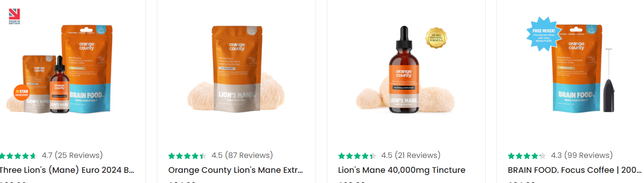This screenshot has width=644, height=183.
Task: View the 4.5 (21 Reviews) rating text
Action: tap(411, 155)
